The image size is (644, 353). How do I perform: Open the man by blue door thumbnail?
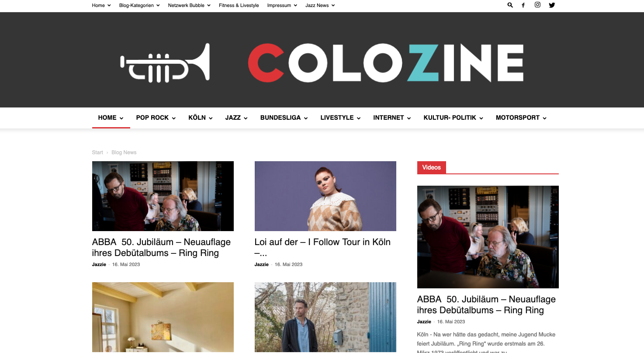(x=325, y=317)
